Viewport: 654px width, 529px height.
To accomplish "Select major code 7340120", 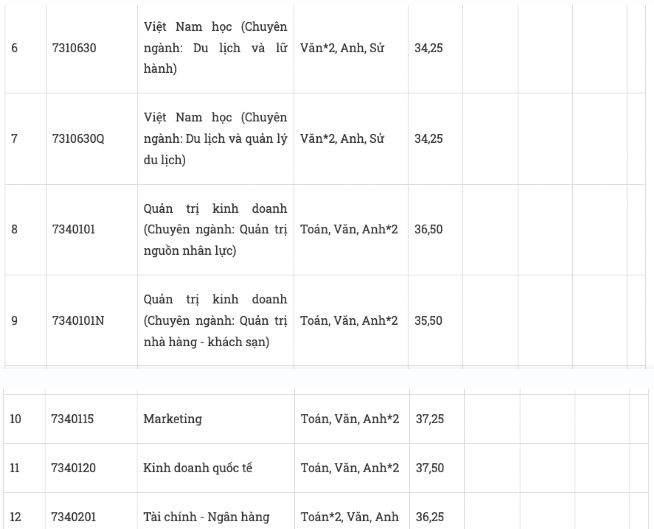I will (72, 468).
